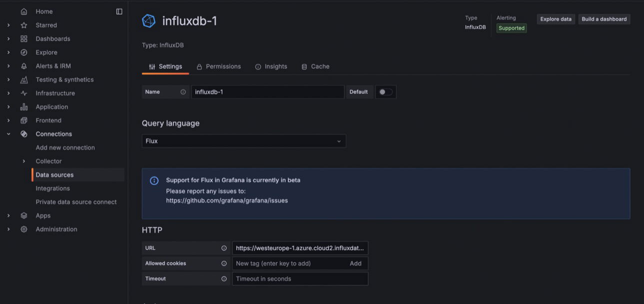This screenshot has width=644, height=304.
Task: Click the InfluxDB logo beside the title
Action: pos(149,21)
